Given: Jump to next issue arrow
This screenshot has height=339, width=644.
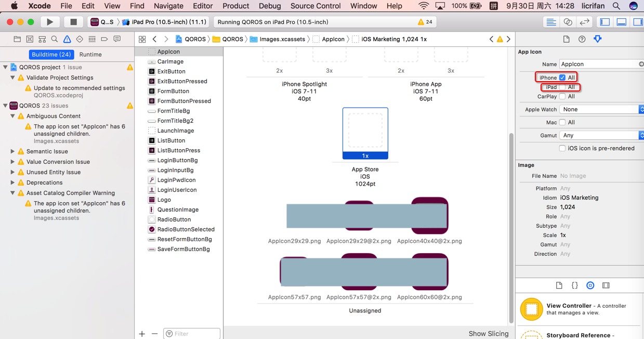Looking at the screenshot, I should pyautogui.click(x=509, y=39).
